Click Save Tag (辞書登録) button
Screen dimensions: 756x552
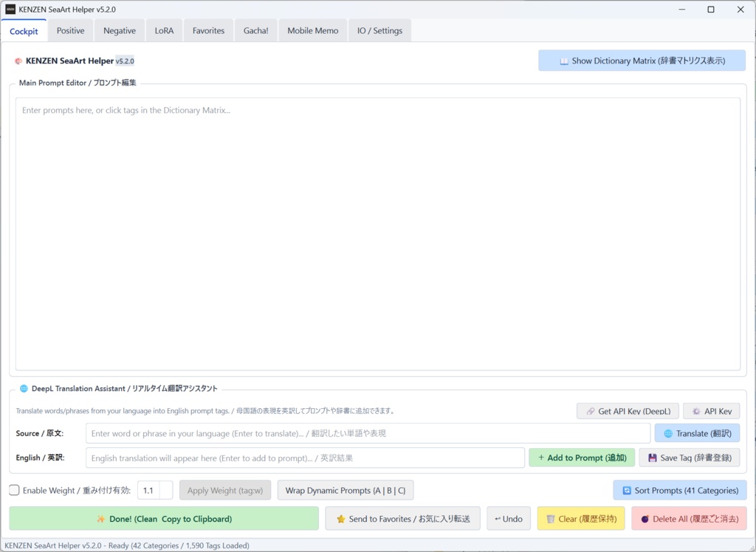[690, 458]
